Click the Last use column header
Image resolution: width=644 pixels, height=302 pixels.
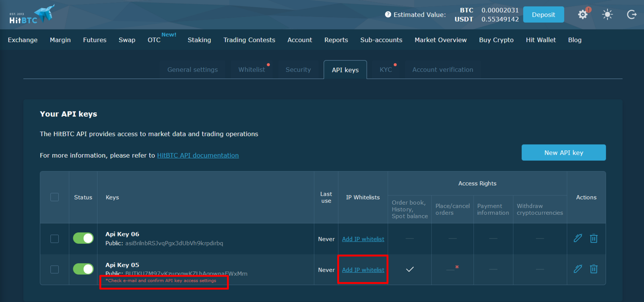[x=326, y=197]
